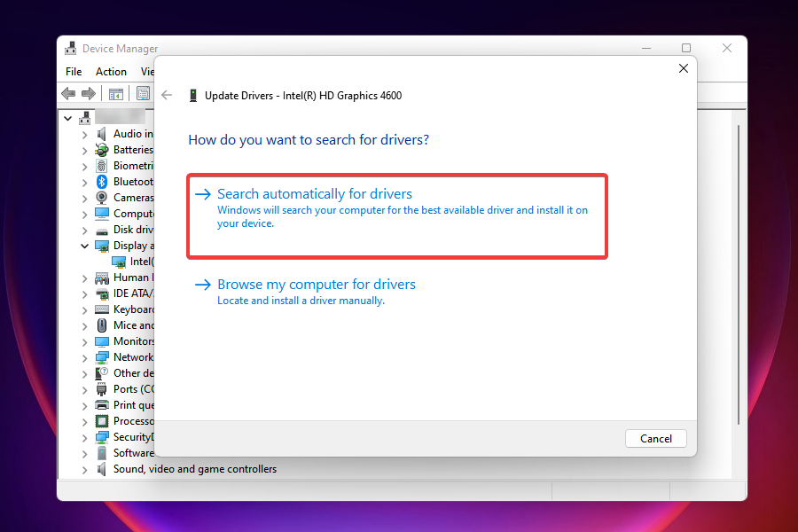Select the Monitors category icon
This screenshot has width=798, height=532.
coord(102,341)
